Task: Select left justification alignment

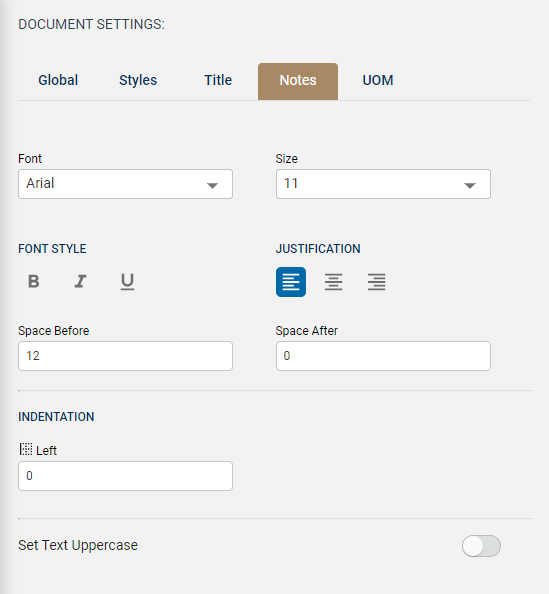Action: coord(291,282)
